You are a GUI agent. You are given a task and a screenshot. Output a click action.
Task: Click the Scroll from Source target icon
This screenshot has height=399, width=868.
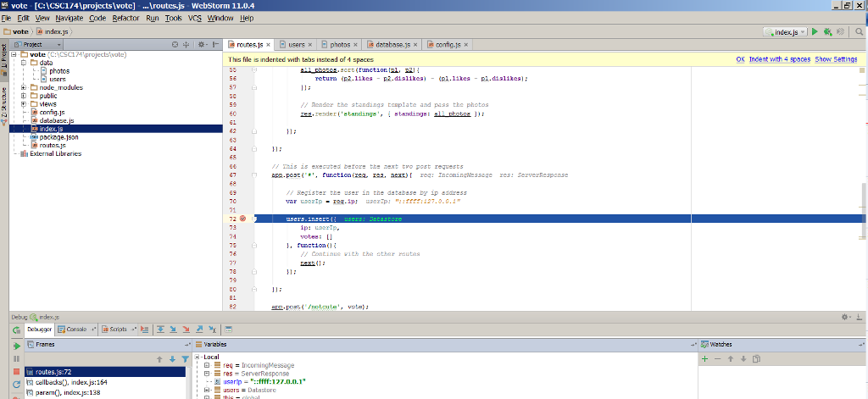pyautogui.click(x=175, y=44)
